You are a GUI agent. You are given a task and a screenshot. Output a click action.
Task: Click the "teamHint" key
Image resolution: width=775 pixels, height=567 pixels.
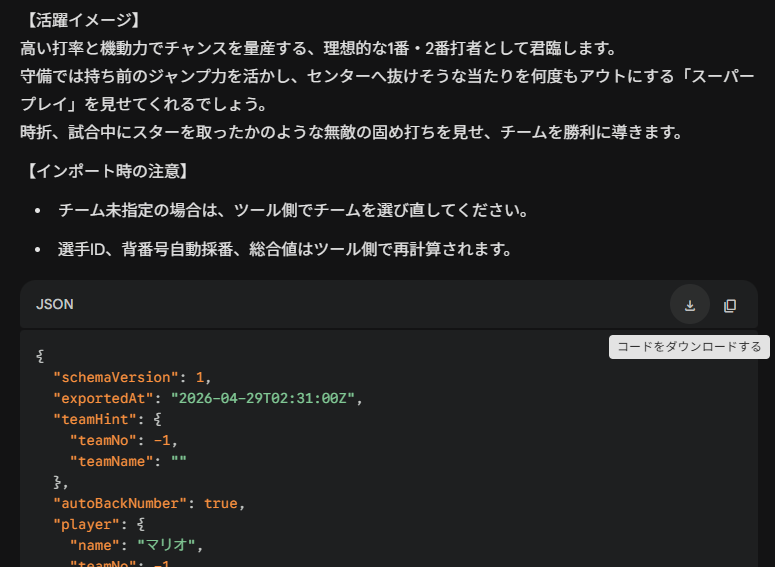(x=95, y=420)
